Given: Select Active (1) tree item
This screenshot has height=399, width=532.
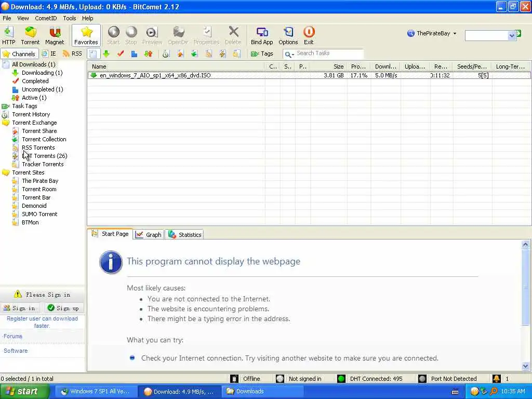Looking at the screenshot, I should 34,98.
